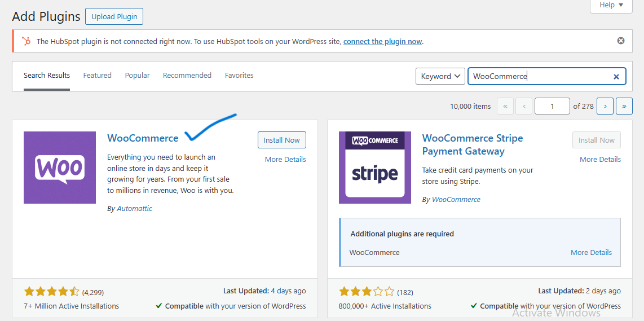Screen dimensions: 644x321
Task: Click the first page double-arrow button
Action: point(505,106)
